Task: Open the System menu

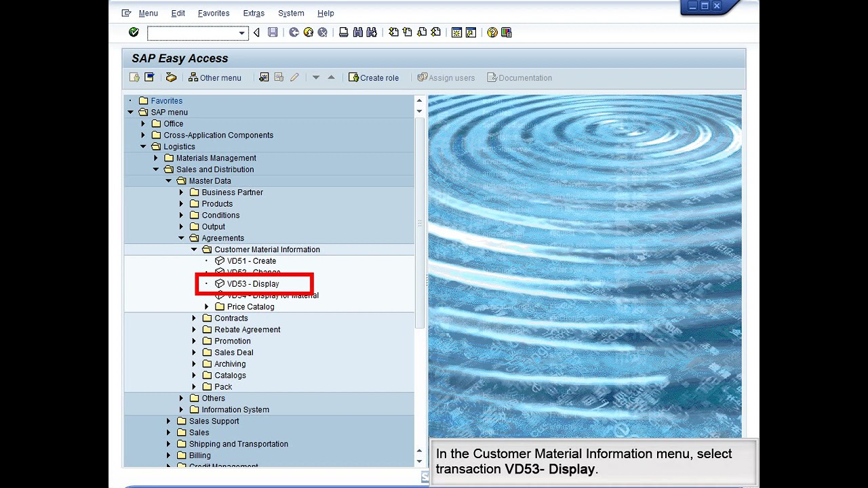Action: point(291,13)
